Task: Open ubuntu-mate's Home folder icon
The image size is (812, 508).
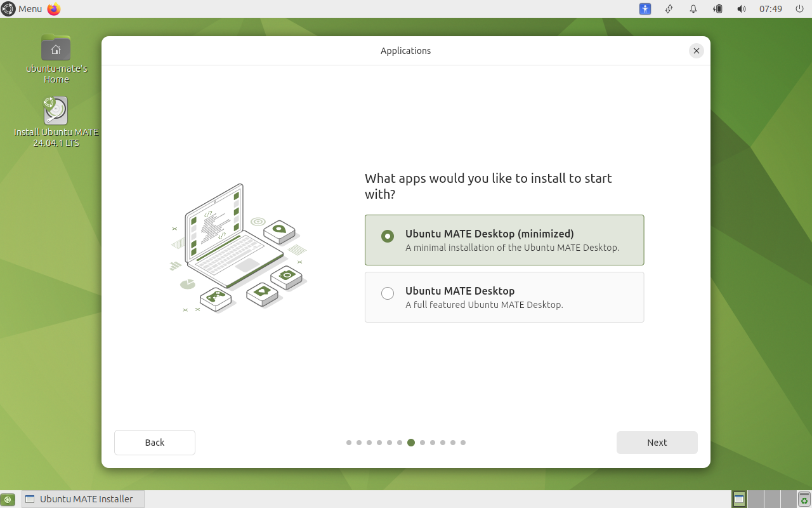Action: (56, 48)
